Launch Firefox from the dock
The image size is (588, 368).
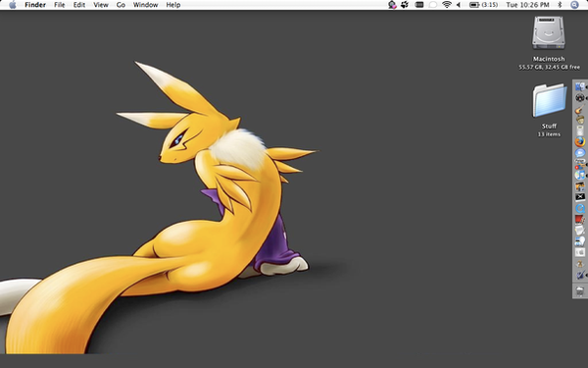coord(580,141)
